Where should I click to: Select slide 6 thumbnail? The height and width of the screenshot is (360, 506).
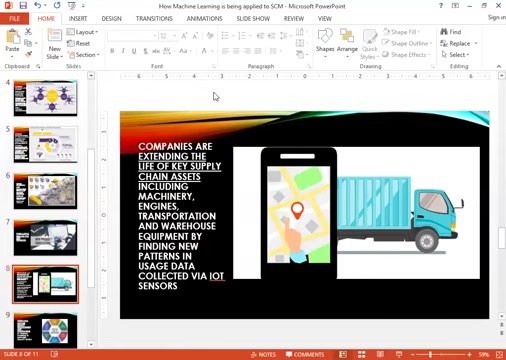coord(45,191)
